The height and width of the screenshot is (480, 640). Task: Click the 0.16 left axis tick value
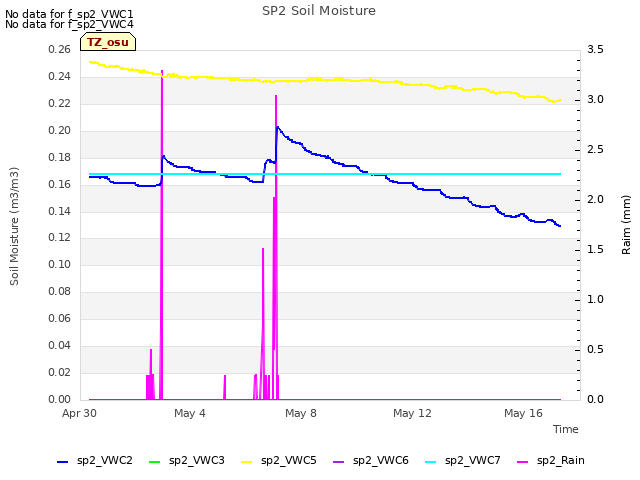tap(60, 184)
